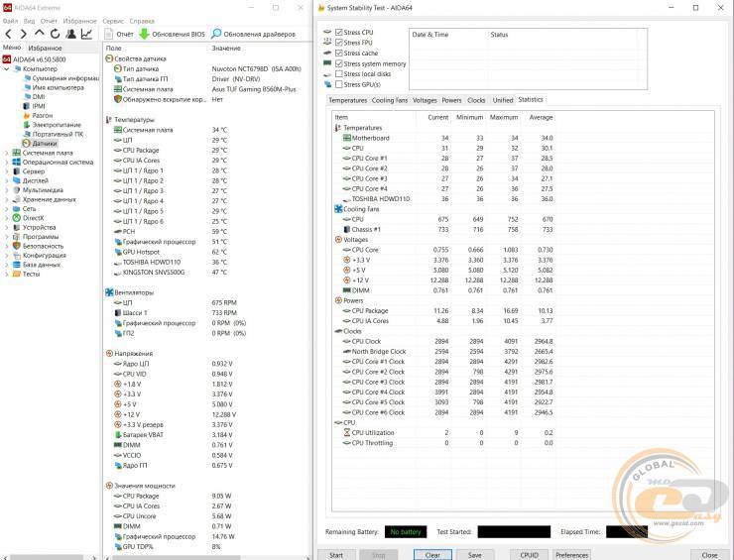Open the graph chart toolbar icon
734x560 pixels.
coord(86,34)
